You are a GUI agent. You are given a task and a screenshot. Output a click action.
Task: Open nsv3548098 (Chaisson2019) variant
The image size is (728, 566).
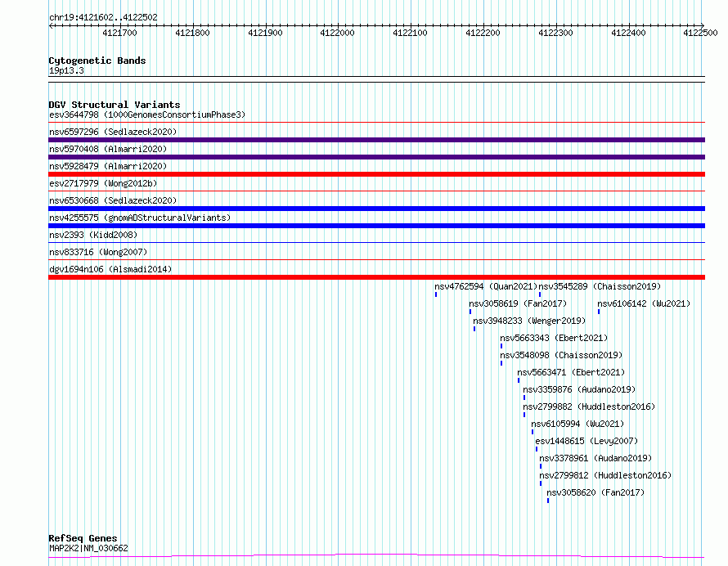point(561,355)
